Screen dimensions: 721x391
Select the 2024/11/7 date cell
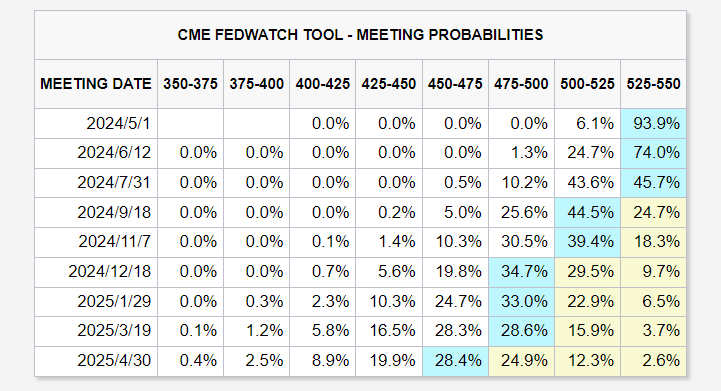click(96, 242)
